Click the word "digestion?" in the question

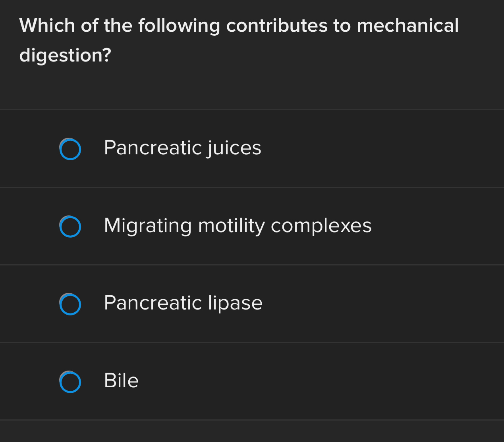(65, 55)
